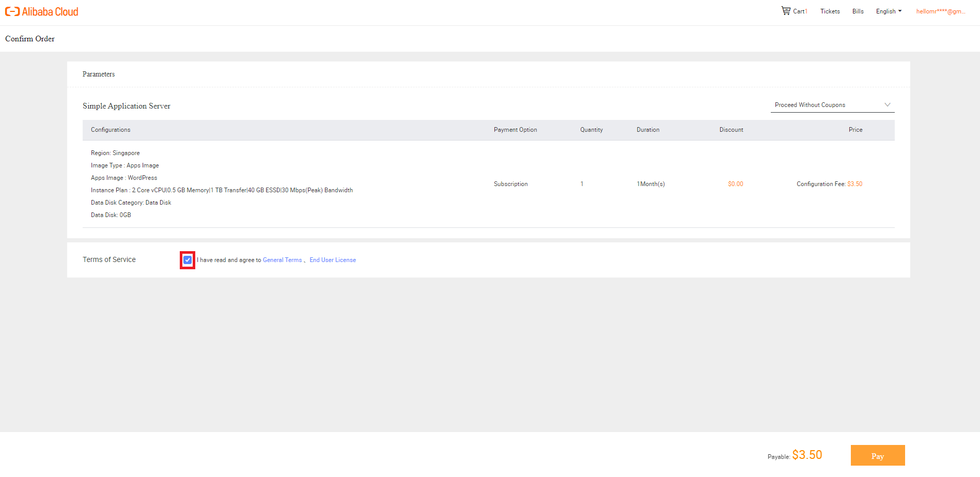Open the shopping cart icon
The height and width of the screenshot is (477, 980).
point(786,11)
